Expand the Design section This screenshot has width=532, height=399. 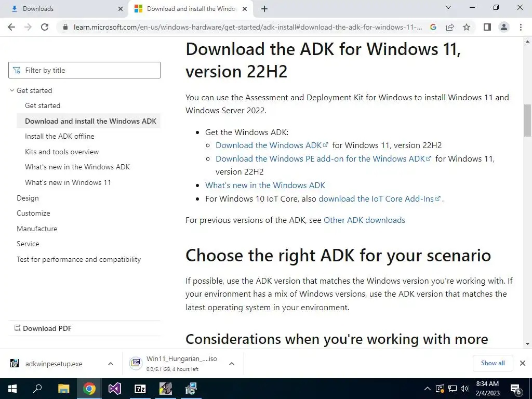click(x=28, y=198)
